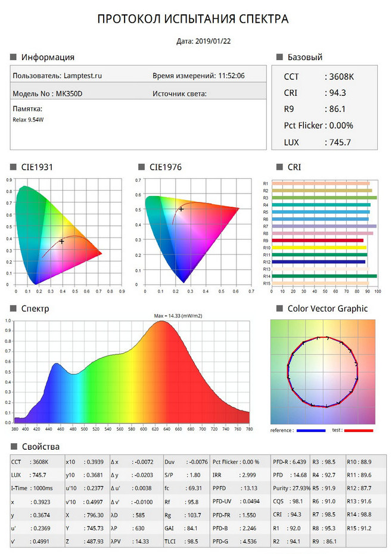Viewport: 392px width, 554px height.
Task: Select the dark blue R12 CRI bar
Action: pyautogui.click(x=319, y=262)
